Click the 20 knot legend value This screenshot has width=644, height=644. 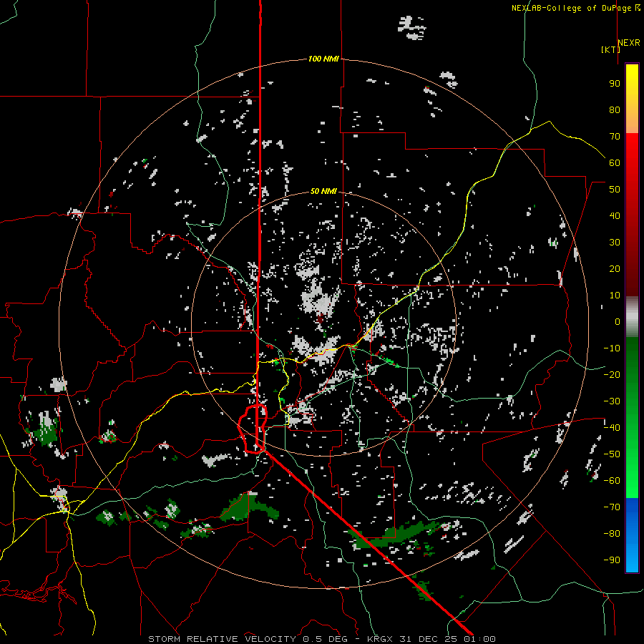615,268
